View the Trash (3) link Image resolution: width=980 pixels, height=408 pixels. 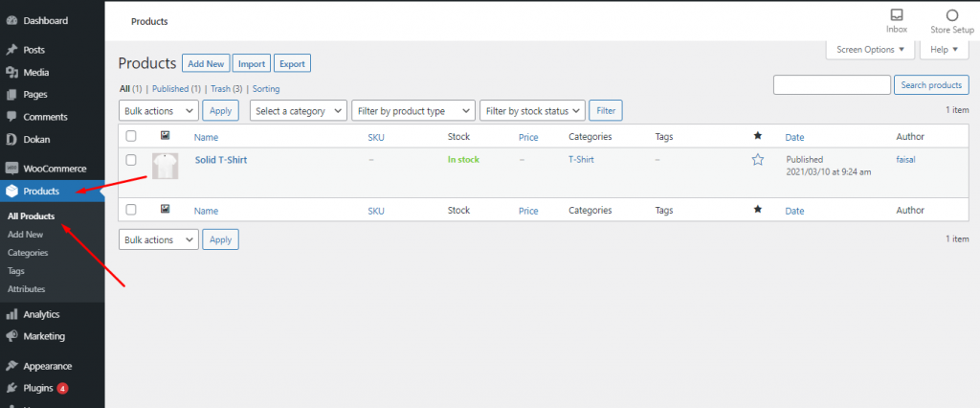point(228,89)
